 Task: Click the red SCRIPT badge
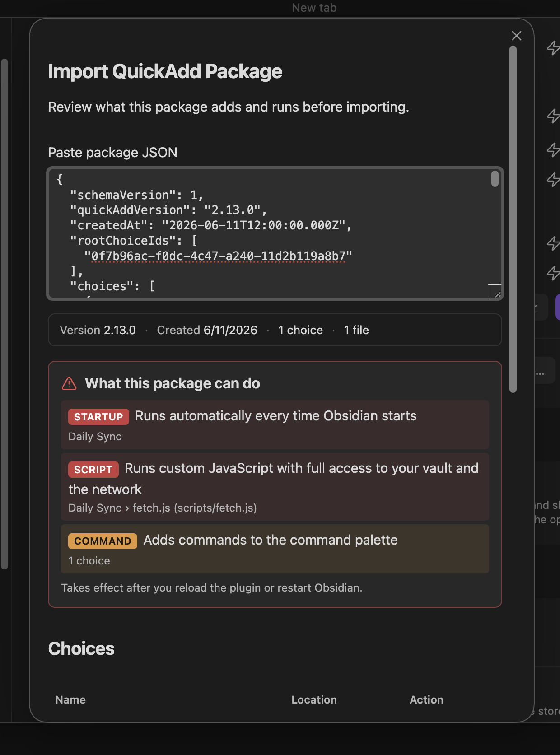(x=93, y=470)
